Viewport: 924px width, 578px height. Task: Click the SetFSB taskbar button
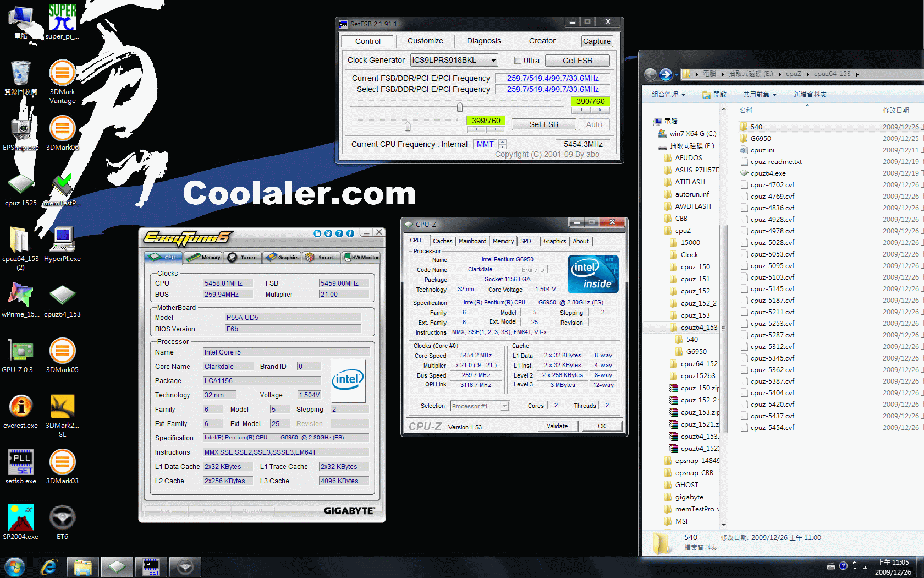pyautogui.click(x=151, y=567)
